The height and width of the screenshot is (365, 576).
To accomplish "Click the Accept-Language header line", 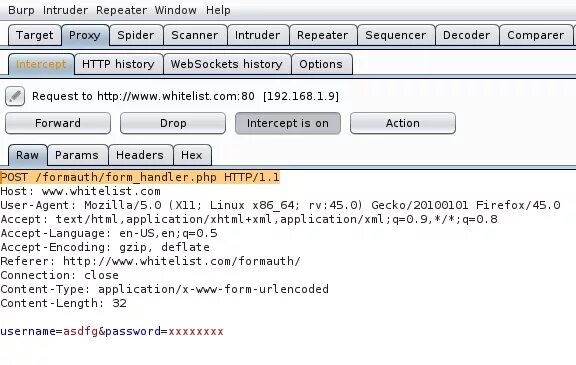I will point(109,233).
